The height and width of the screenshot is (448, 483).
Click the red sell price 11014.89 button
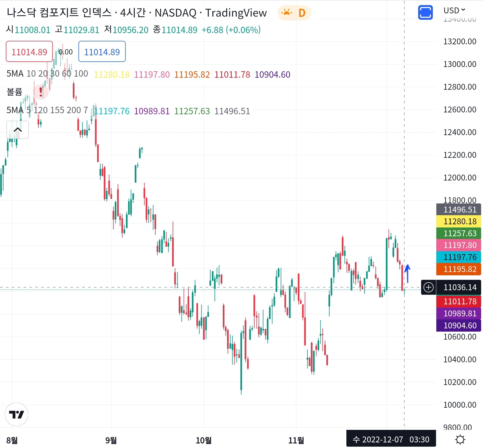point(29,52)
